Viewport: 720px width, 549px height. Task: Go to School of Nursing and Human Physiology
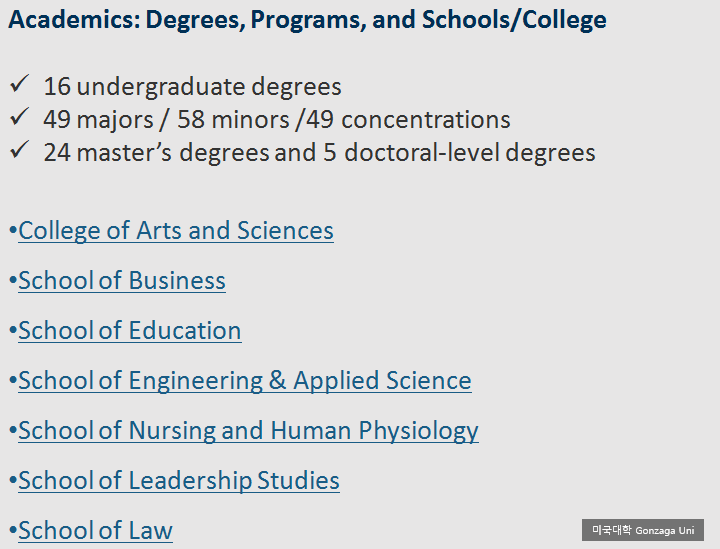(x=248, y=431)
